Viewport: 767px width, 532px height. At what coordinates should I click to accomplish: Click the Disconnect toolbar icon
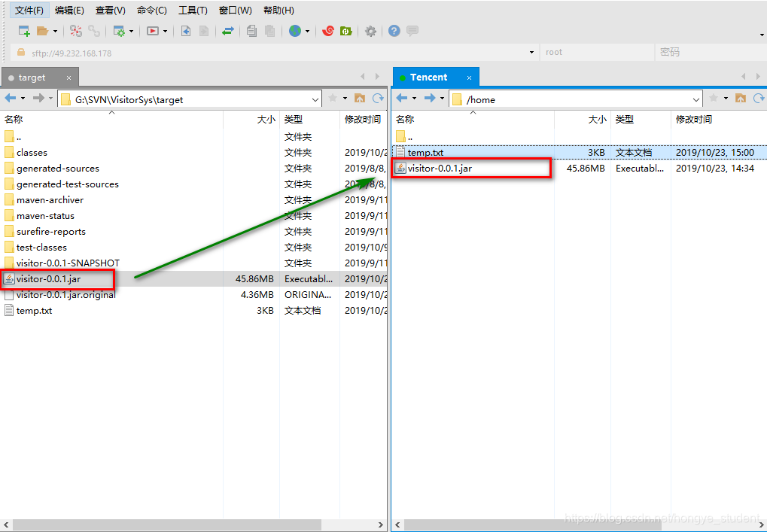pyautogui.click(x=76, y=32)
